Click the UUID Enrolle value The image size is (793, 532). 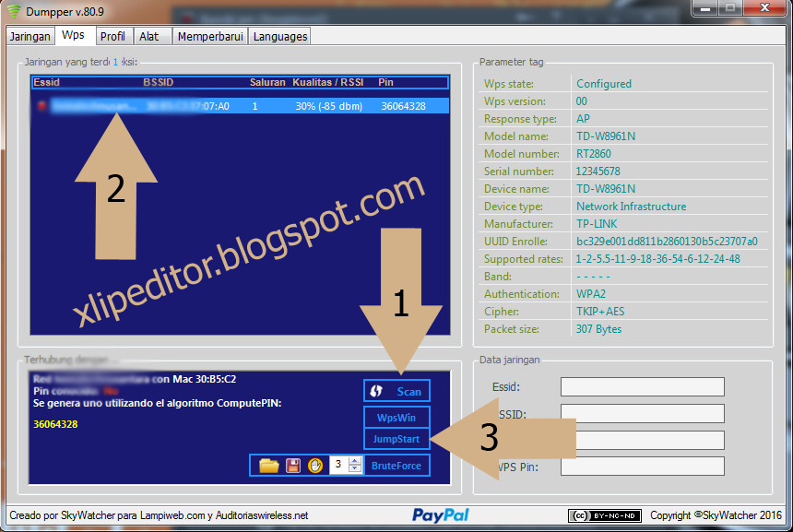[667, 242]
